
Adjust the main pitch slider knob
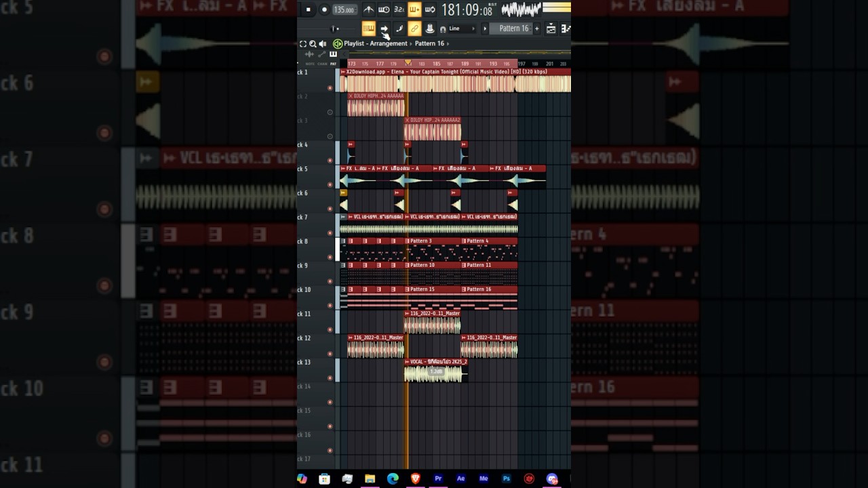(334, 28)
